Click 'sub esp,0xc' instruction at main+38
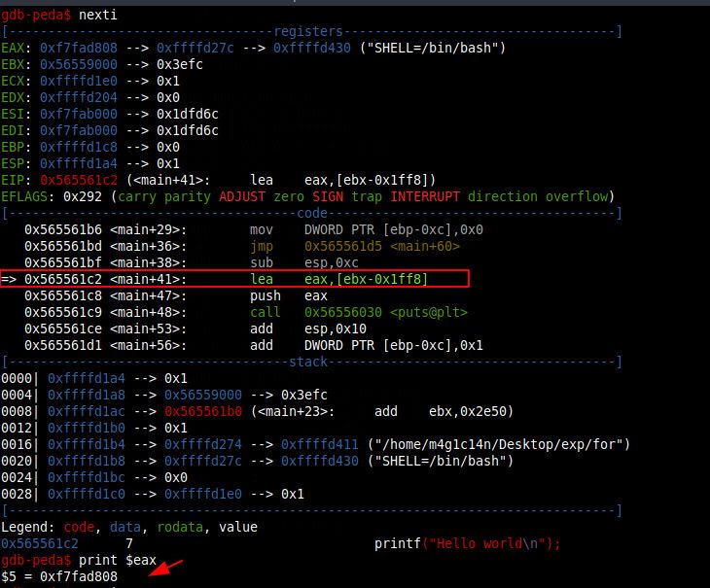 303,262
